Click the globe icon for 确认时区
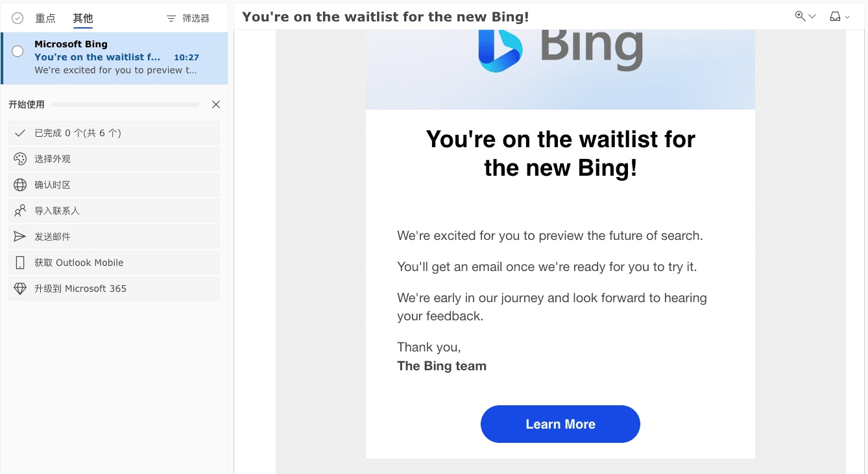868x474 pixels. 20,185
